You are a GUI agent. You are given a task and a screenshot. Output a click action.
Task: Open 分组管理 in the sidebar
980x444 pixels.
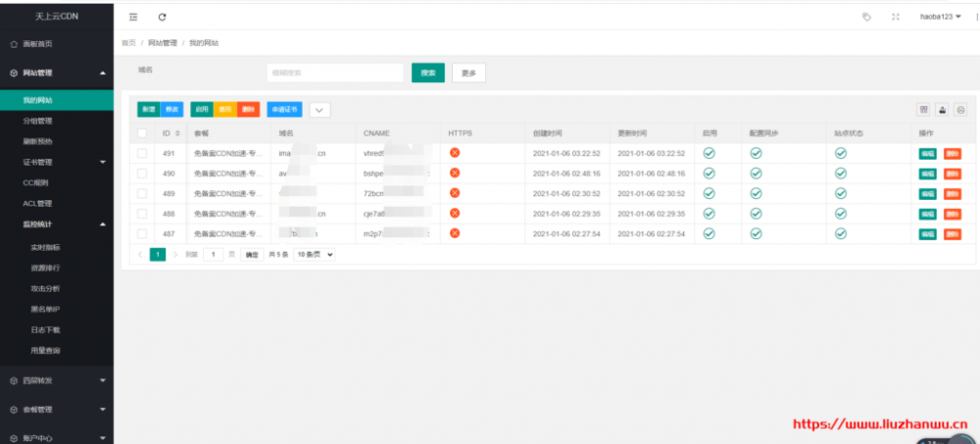[x=37, y=122]
